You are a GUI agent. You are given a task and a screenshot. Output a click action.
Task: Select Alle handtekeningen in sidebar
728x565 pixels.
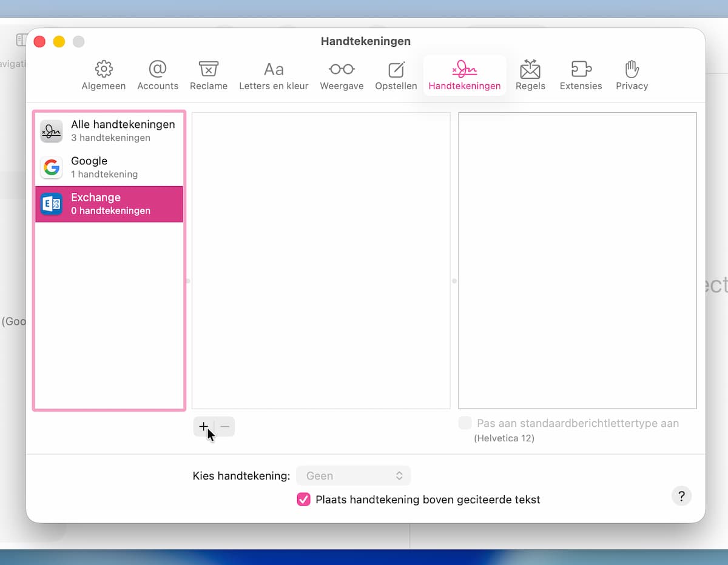(x=109, y=131)
